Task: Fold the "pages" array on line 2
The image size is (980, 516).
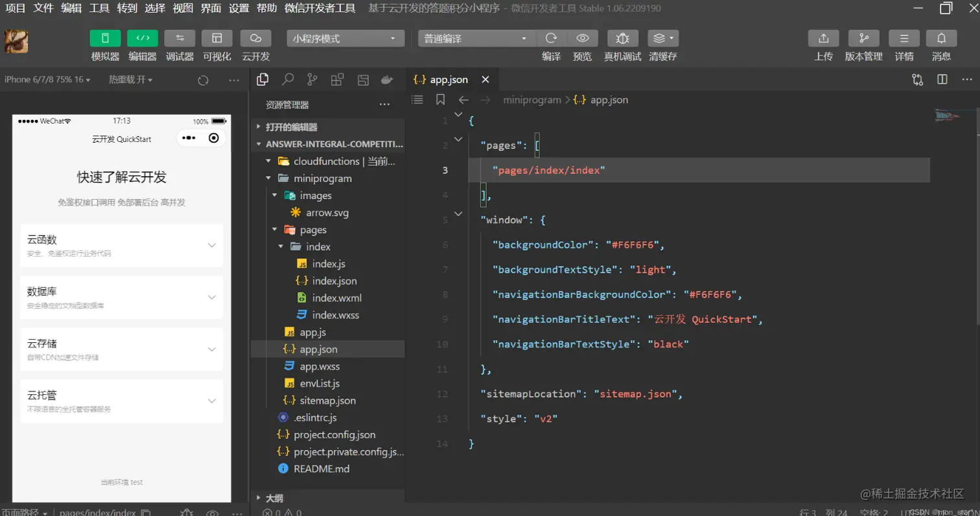Action: [458, 139]
